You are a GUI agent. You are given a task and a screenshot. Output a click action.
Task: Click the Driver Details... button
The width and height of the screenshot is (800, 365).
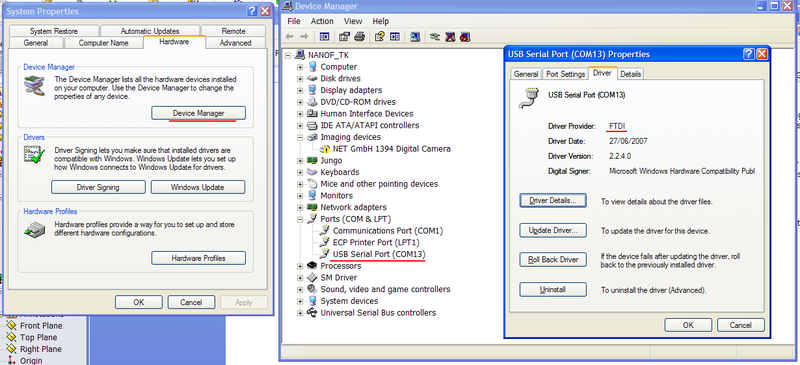click(x=553, y=201)
